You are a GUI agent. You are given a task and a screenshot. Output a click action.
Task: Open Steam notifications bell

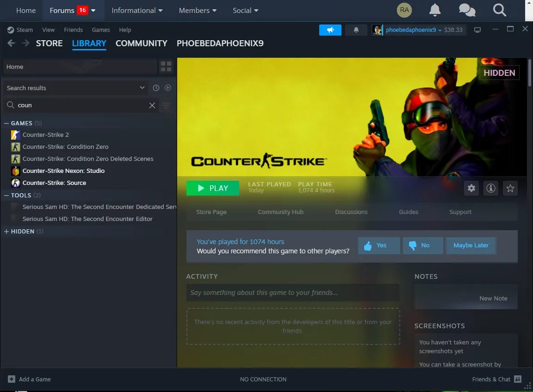(356, 30)
